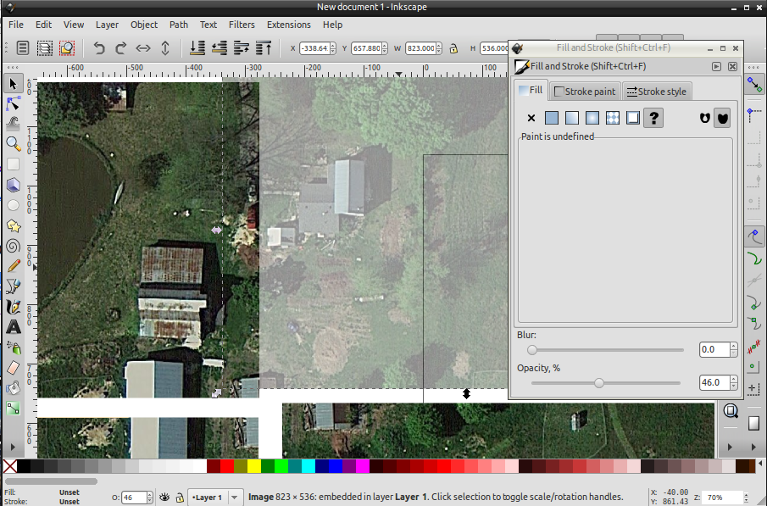Switch to Stroke paint tab
Viewport: 767px width, 506px height.
click(585, 92)
